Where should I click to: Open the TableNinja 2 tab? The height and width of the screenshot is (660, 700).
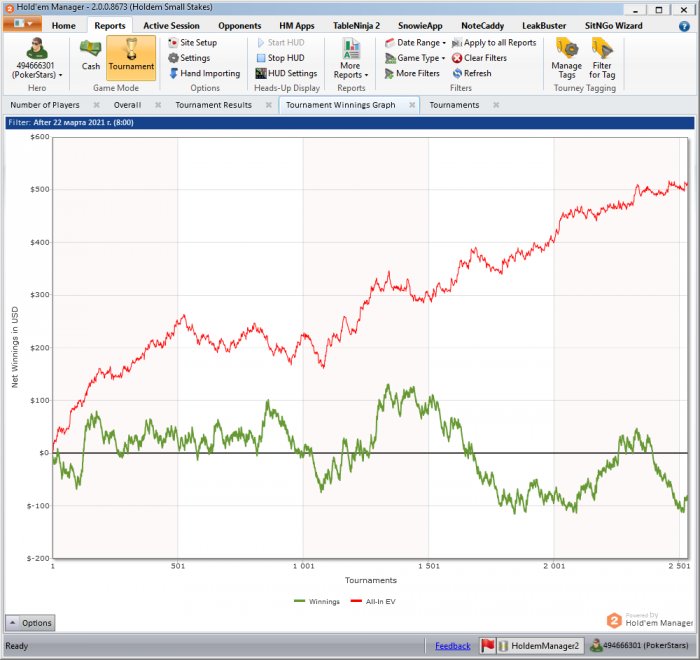(x=356, y=26)
